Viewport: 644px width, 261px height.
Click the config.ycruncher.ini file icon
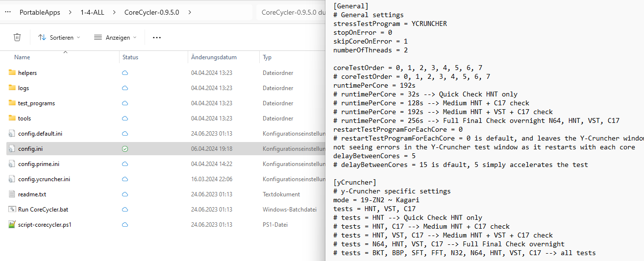pyautogui.click(x=12, y=179)
